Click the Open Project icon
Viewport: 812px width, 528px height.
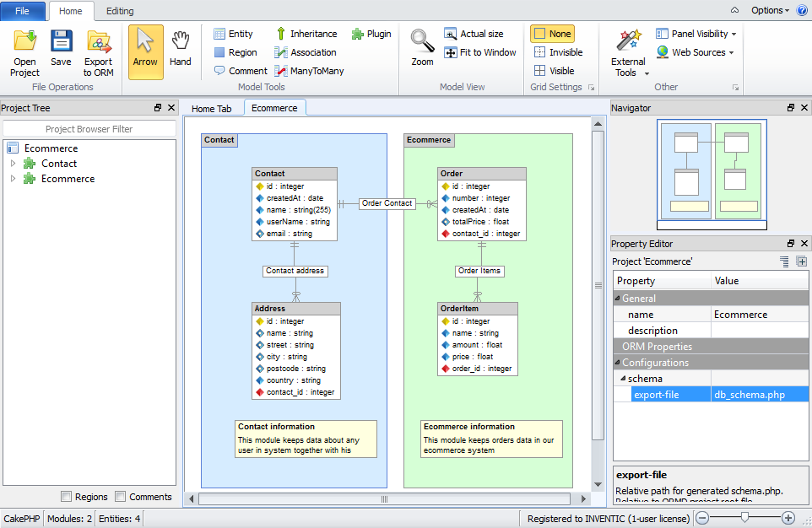coord(24,42)
